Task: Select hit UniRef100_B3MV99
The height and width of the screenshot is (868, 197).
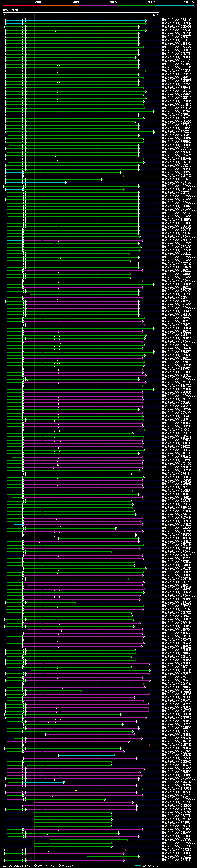Action: click(x=177, y=410)
